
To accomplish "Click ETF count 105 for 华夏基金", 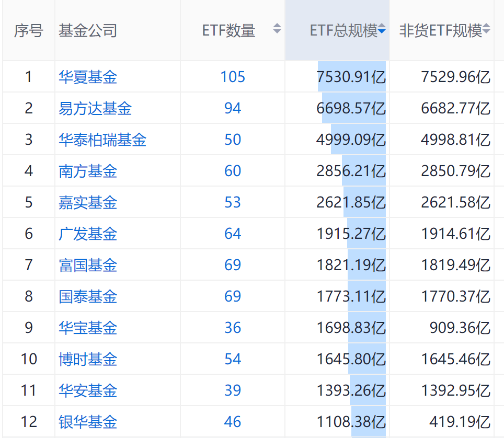I will [233, 77].
